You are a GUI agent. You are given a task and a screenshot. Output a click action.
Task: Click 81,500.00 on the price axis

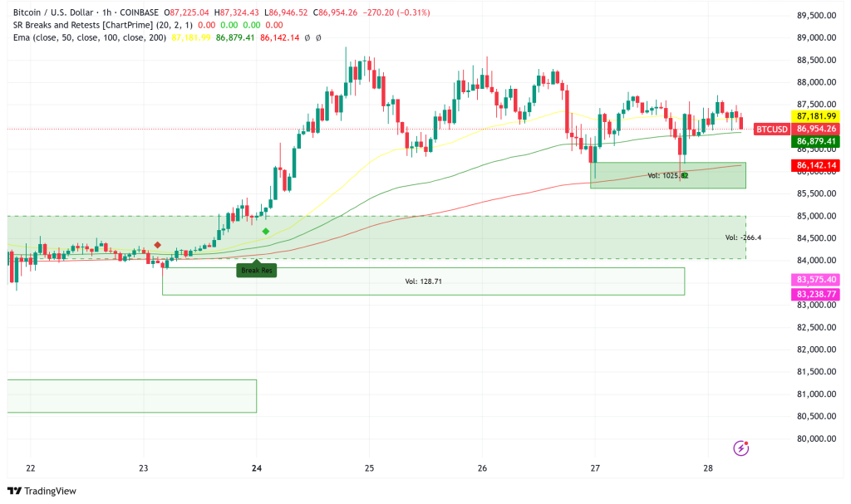tap(816, 372)
